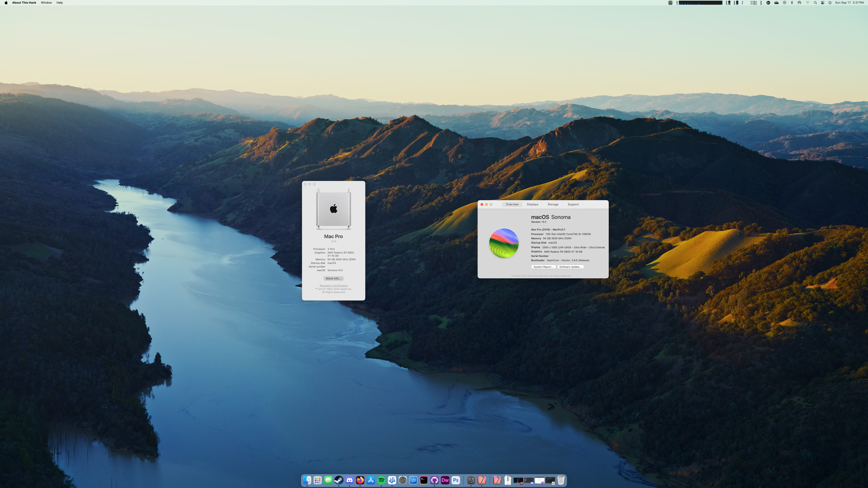Launch Messages from the dock
868x488 pixels.
click(x=328, y=480)
